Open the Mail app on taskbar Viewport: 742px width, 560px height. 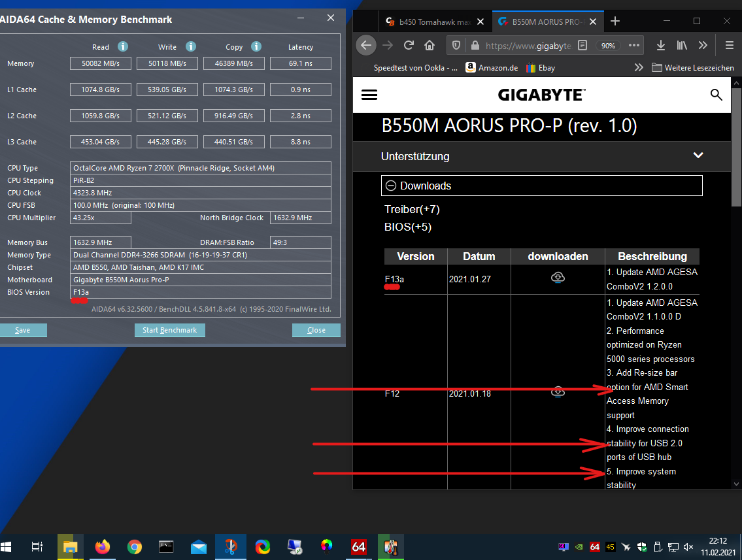click(x=199, y=547)
